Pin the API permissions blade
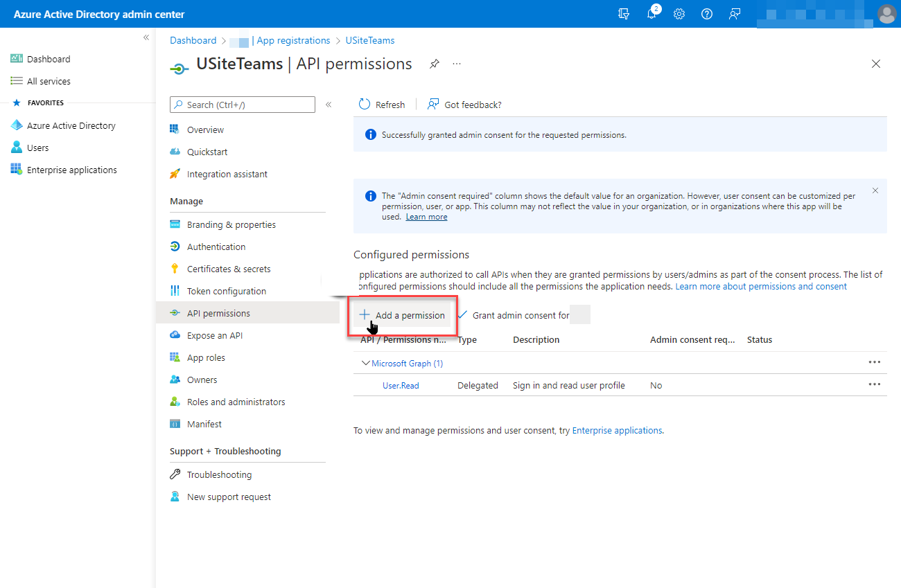901x588 pixels. (434, 64)
